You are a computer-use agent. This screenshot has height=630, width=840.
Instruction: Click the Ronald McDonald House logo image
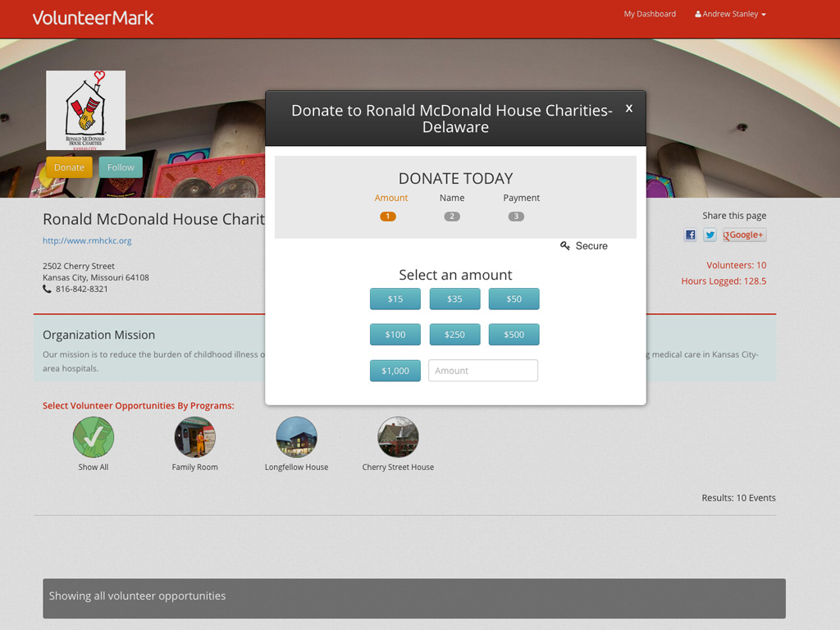(85, 111)
